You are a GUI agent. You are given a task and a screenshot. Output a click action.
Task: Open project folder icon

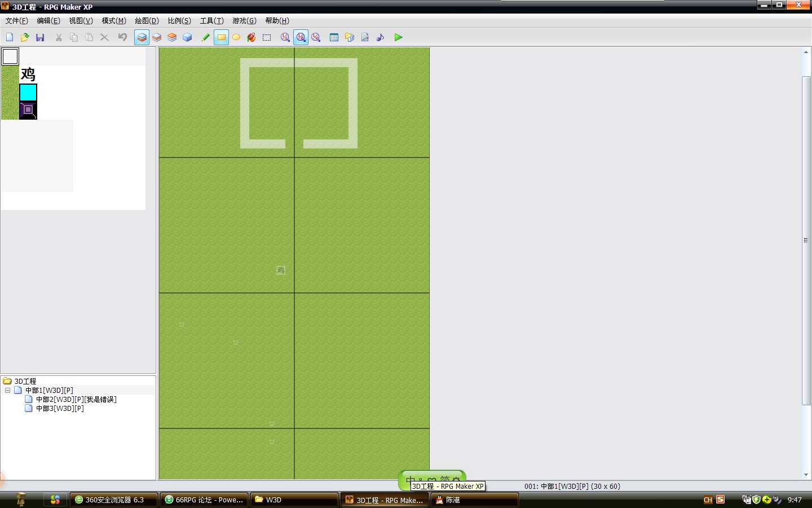pyautogui.click(x=25, y=37)
